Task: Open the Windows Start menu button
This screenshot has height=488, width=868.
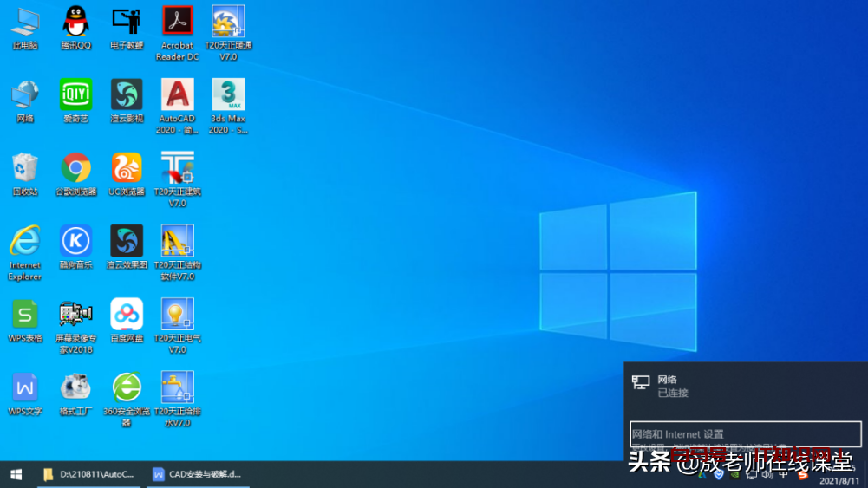Action: [16, 474]
